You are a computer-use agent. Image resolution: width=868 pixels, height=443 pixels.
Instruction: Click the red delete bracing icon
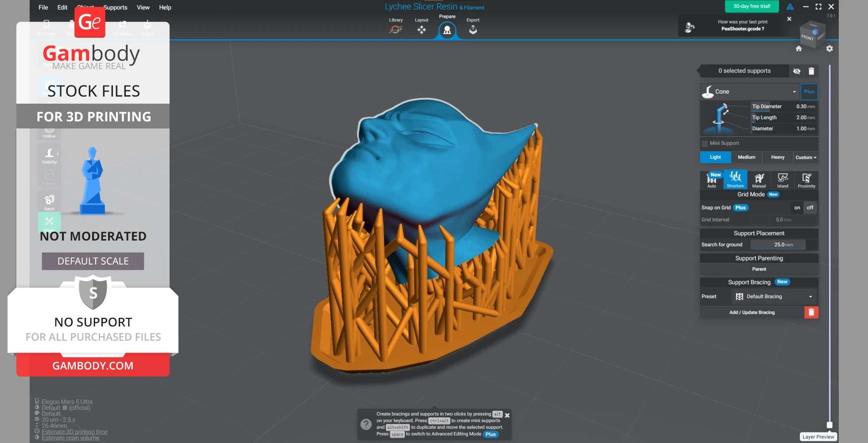pyautogui.click(x=811, y=312)
